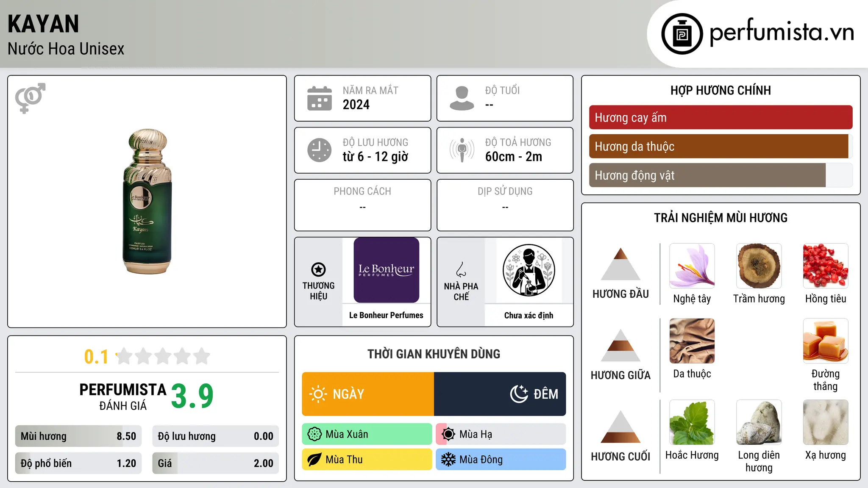Choose the Mùa Xuân season bar

pyautogui.click(x=367, y=434)
